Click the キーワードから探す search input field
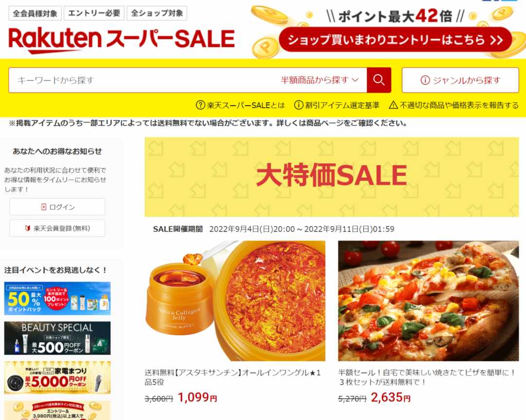Screen dimensions: 526x420 (x=144, y=80)
